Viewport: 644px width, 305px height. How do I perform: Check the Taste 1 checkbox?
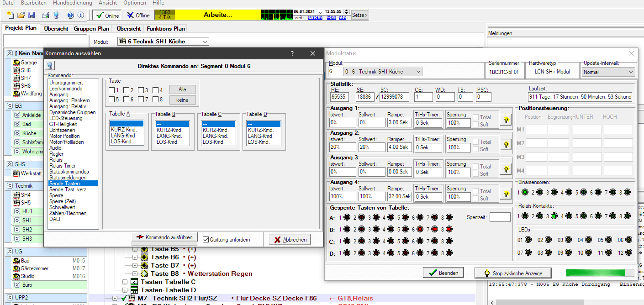coord(112,90)
